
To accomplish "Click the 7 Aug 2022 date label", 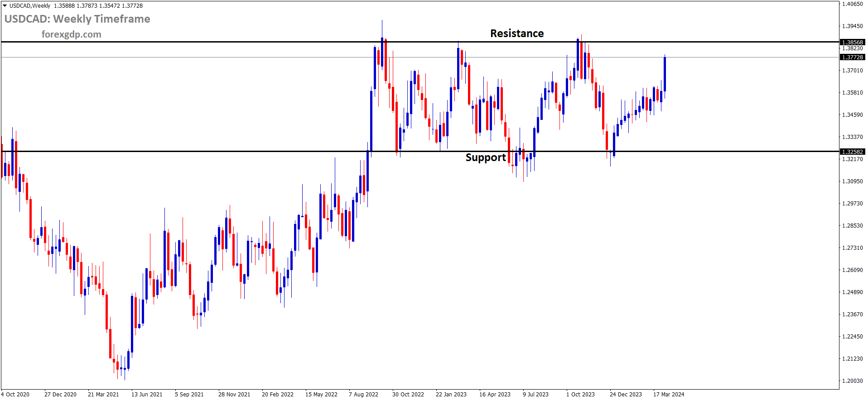I will pos(363,394).
